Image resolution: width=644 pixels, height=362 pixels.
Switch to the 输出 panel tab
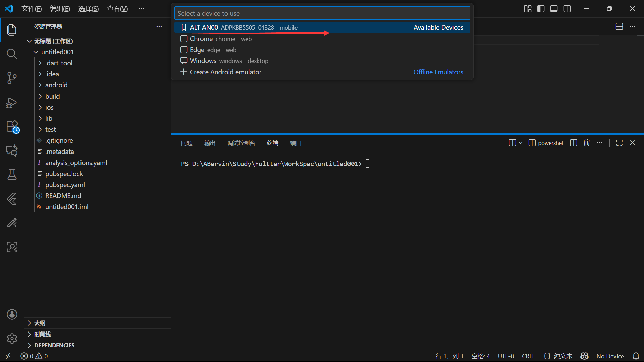[x=210, y=143]
